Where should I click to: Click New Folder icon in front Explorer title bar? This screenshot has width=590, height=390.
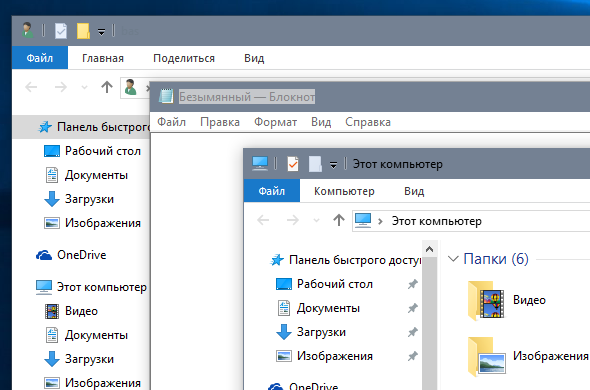point(315,164)
